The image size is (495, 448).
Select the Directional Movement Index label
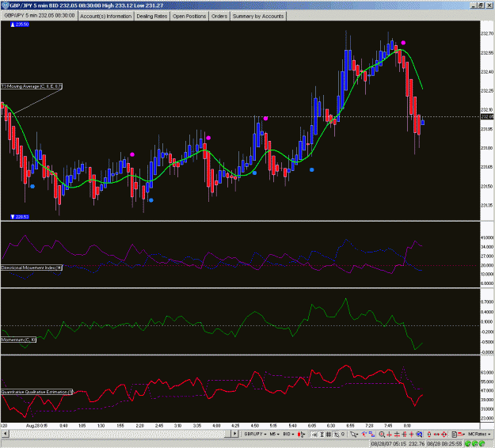(x=31, y=268)
